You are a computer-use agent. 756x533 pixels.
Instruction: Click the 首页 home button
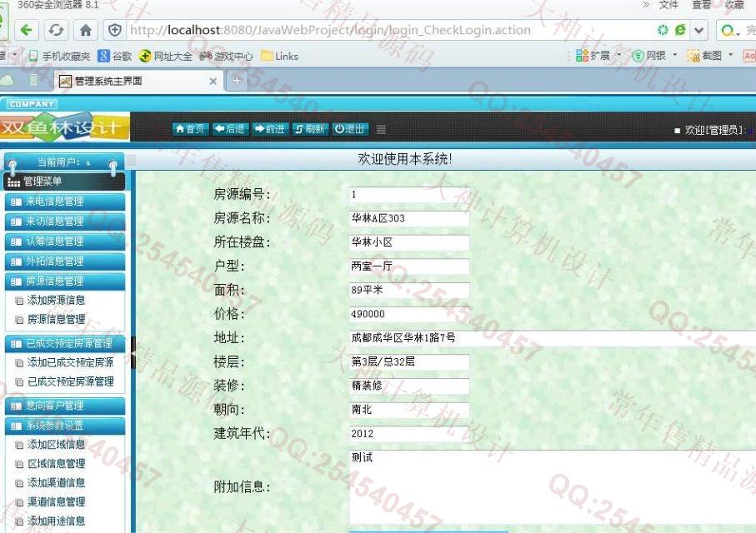coord(190,129)
